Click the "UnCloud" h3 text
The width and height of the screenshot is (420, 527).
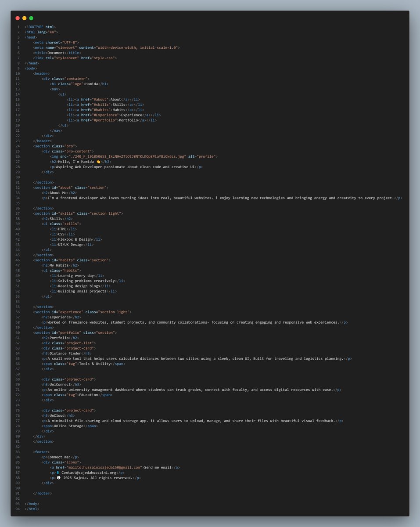click(x=57, y=415)
